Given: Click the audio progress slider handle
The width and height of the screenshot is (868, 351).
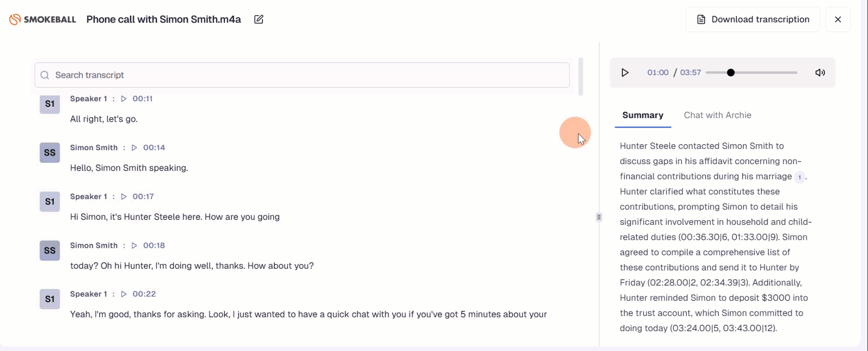Looking at the screenshot, I should click(x=731, y=72).
